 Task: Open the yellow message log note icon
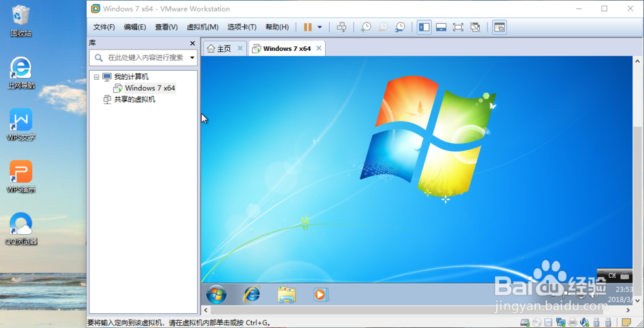(x=627, y=322)
